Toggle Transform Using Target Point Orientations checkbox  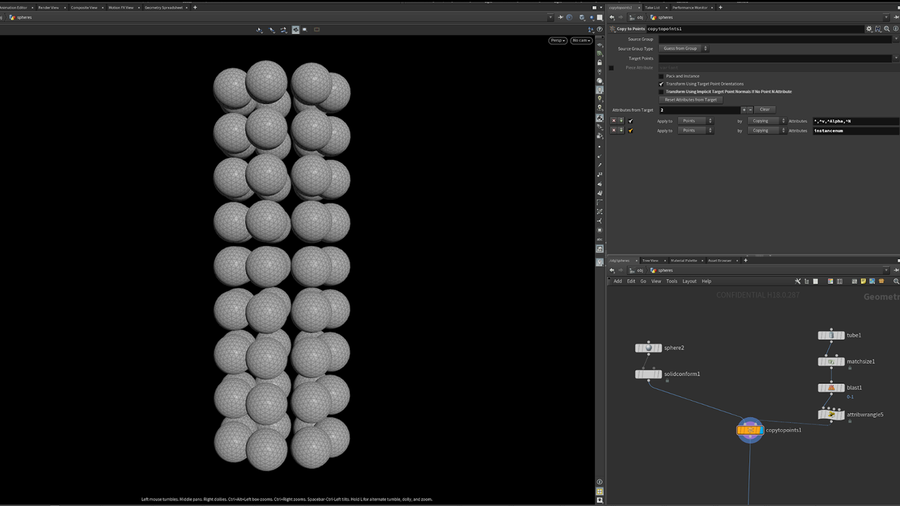pyautogui.click(x=661, y=84)
